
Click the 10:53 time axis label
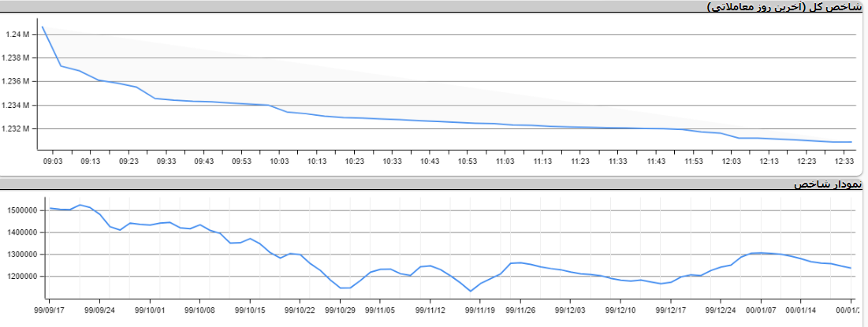(x=468, y=160)
